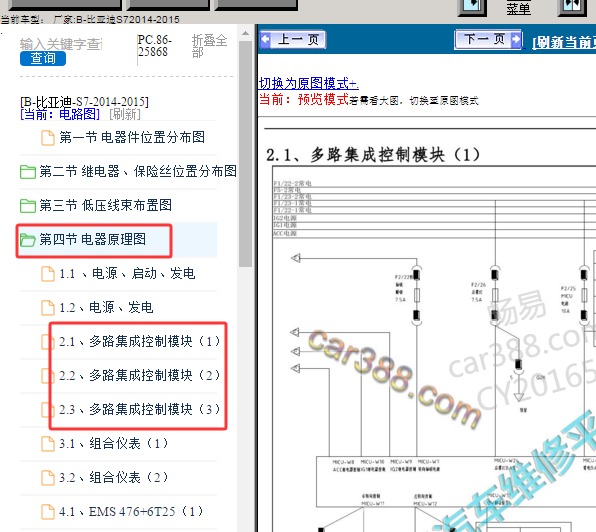Click the 刷新当前 refresh link
Image resolution: width=596 pixels, height=532 pixels.
(x=564, y=42)
